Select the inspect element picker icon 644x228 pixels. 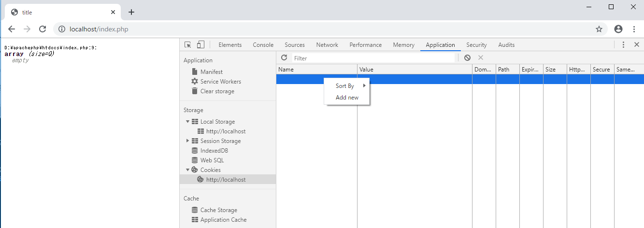point(188,45)
